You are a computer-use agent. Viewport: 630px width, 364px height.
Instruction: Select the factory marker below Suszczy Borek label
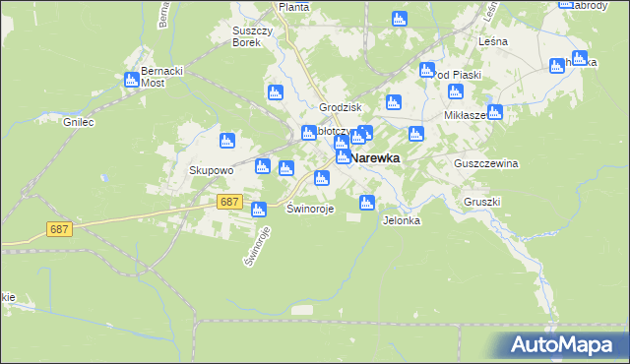click(x=276, y=92)
